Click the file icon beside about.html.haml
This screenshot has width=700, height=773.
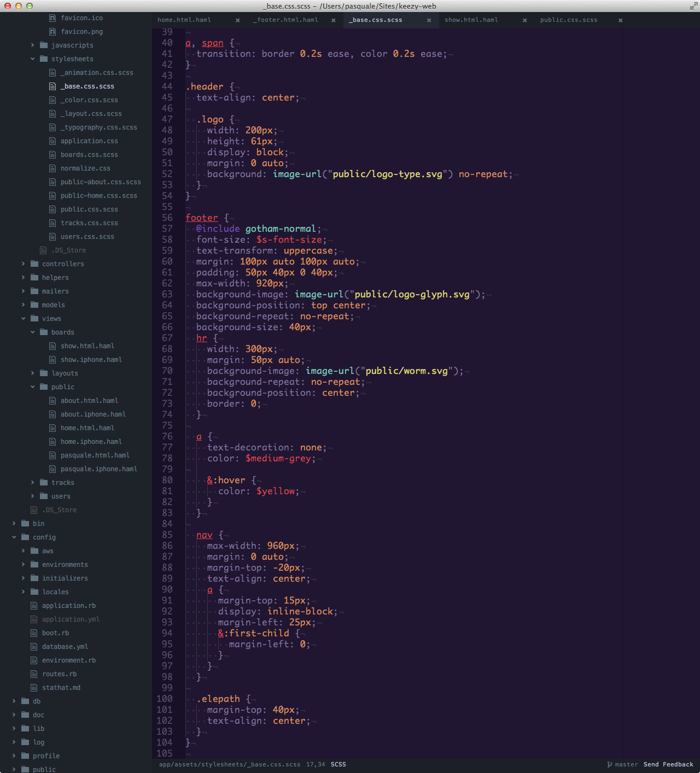click(x=52, y=401)
